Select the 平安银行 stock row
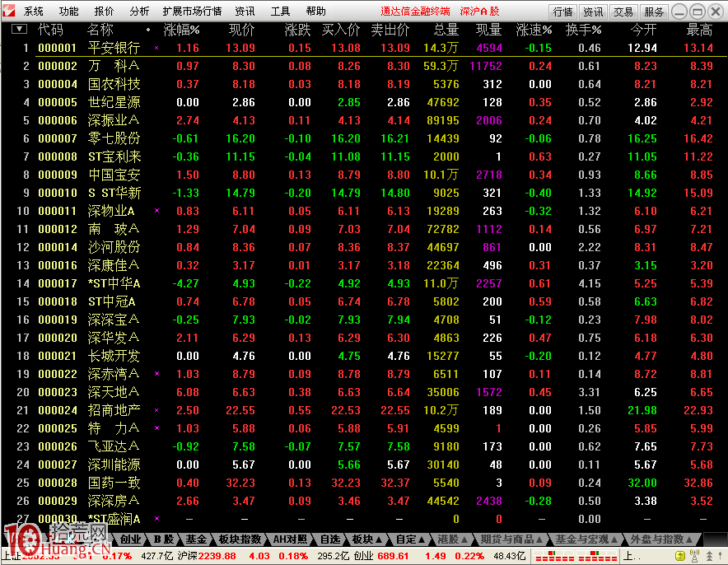The width and height of the screenshot is (728, 565). point(364,48)
